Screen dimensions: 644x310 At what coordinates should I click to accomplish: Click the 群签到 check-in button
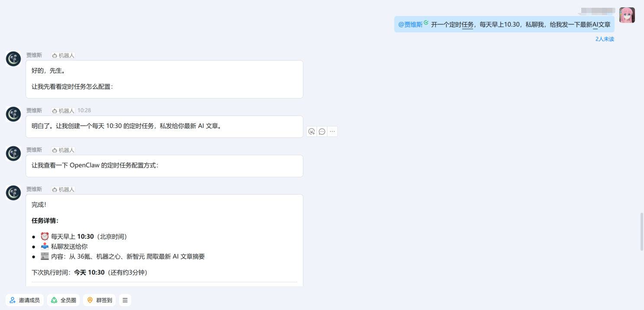100,300
